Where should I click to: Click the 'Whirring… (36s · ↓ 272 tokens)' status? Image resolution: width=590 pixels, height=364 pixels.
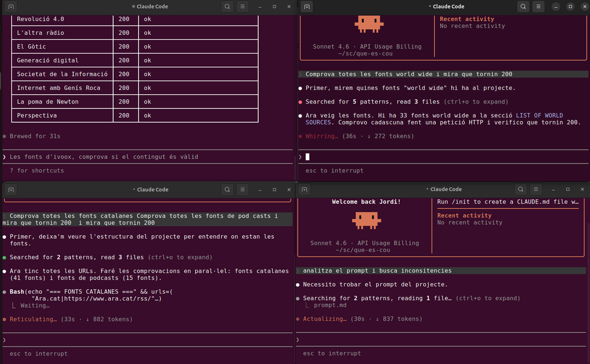tap(356, 136)
